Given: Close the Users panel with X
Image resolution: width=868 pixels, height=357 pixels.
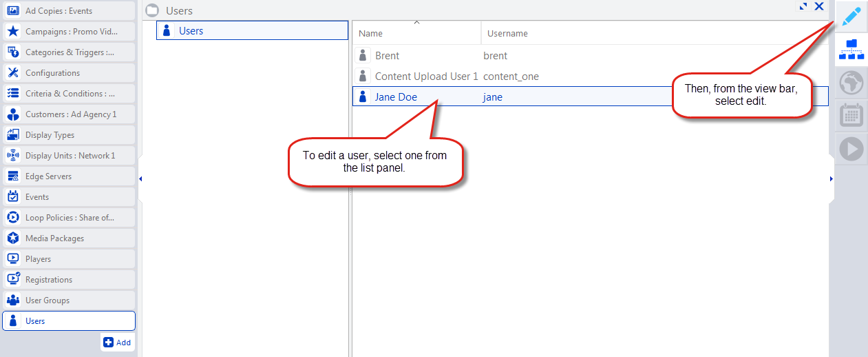Looking at the screenshot, I should pyautogui.click(x=819, y=6).
